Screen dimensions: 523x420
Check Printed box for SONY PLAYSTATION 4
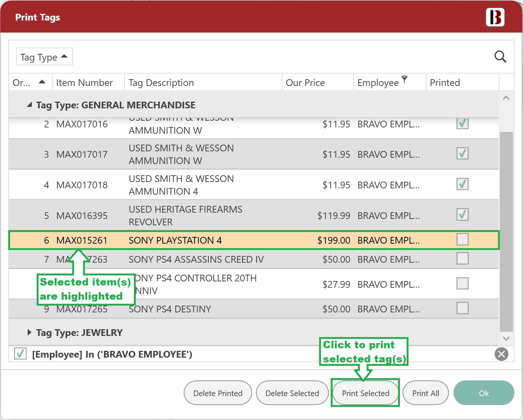tap(462, 240)
